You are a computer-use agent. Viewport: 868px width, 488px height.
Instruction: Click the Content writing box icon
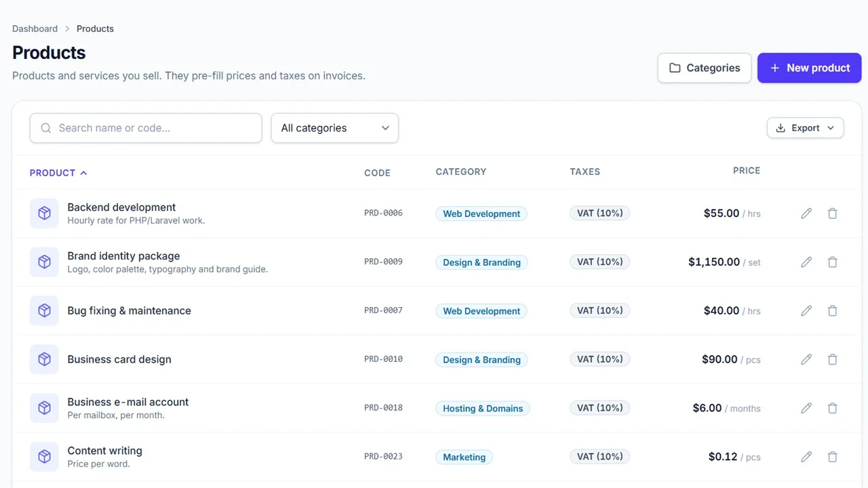pos(44,457)
